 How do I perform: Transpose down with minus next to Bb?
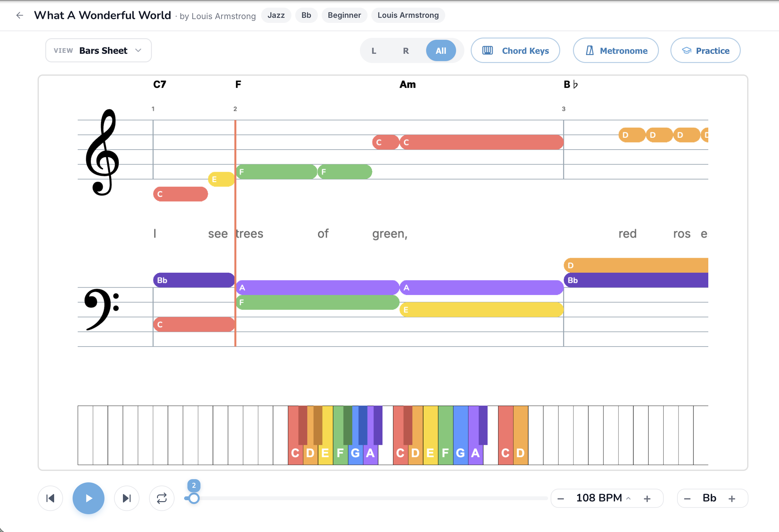687,499
